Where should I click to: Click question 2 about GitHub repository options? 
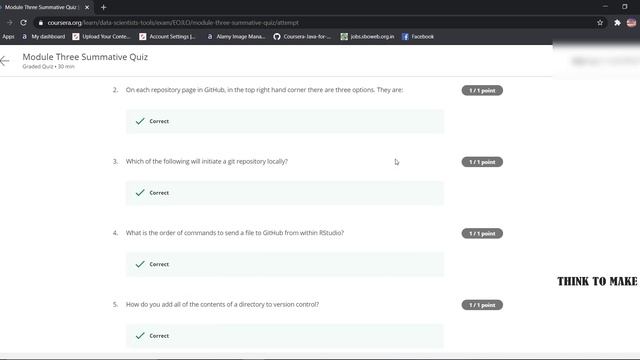(x=264, y=90)
